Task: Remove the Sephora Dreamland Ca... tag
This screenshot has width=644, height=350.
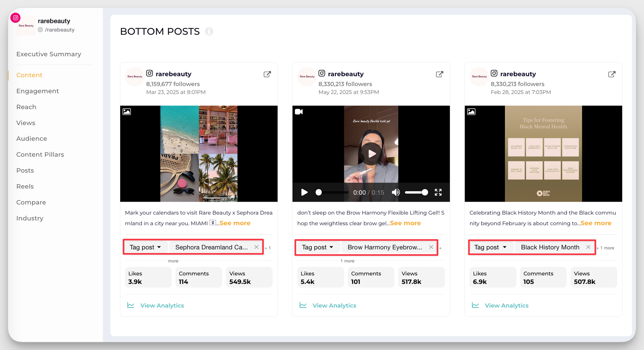Action: 256,247
